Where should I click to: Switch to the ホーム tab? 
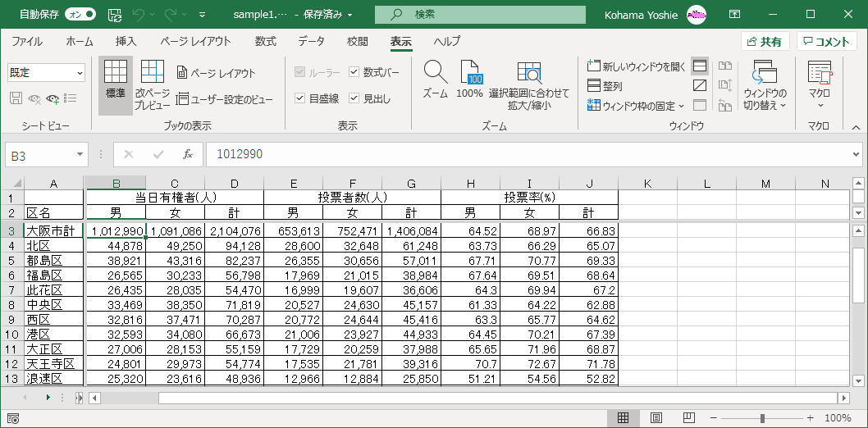pos(79,42)
